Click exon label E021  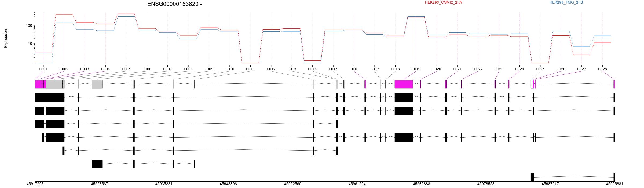pos(457,69)
